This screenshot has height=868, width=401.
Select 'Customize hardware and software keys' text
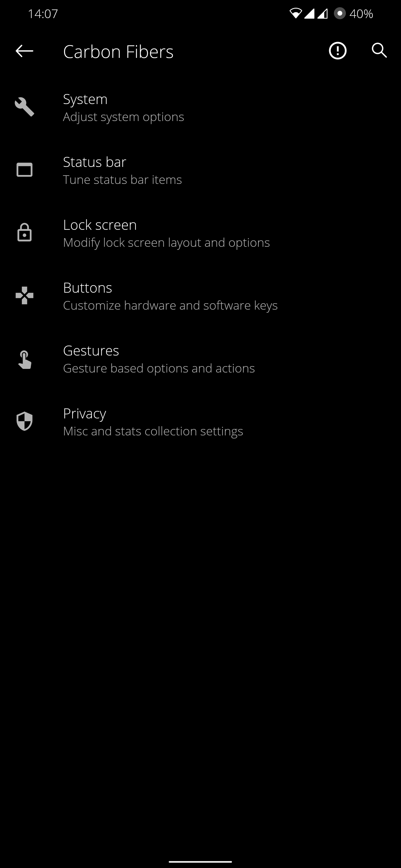(170, 306)
